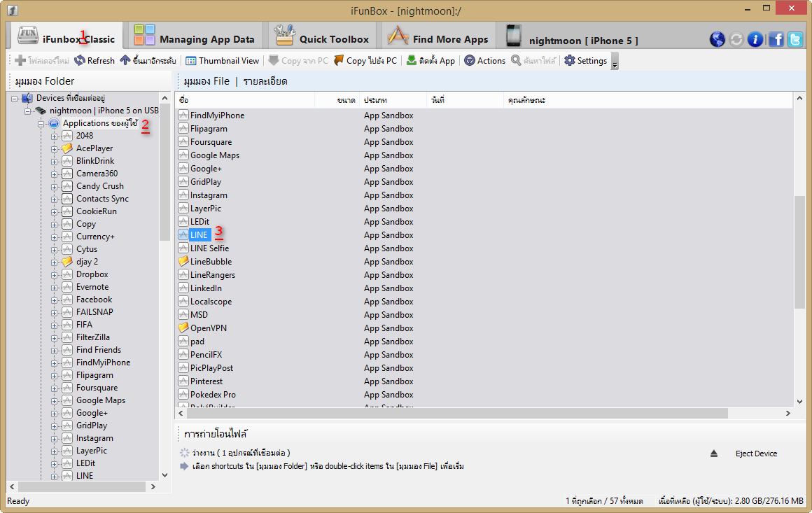Click the Eject Device icon
Screen dimensions: 812x513
pyautogui.click(x=713, y=454)
